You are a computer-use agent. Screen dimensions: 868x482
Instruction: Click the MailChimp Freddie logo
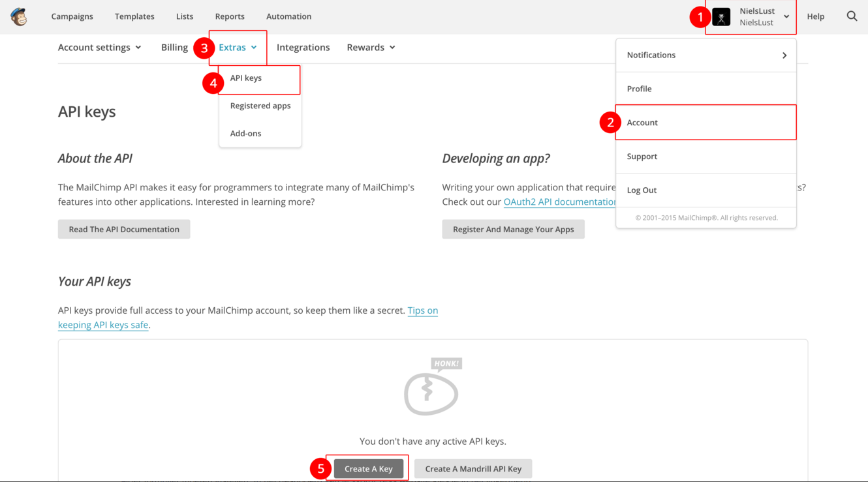click(x=19, y=16)
